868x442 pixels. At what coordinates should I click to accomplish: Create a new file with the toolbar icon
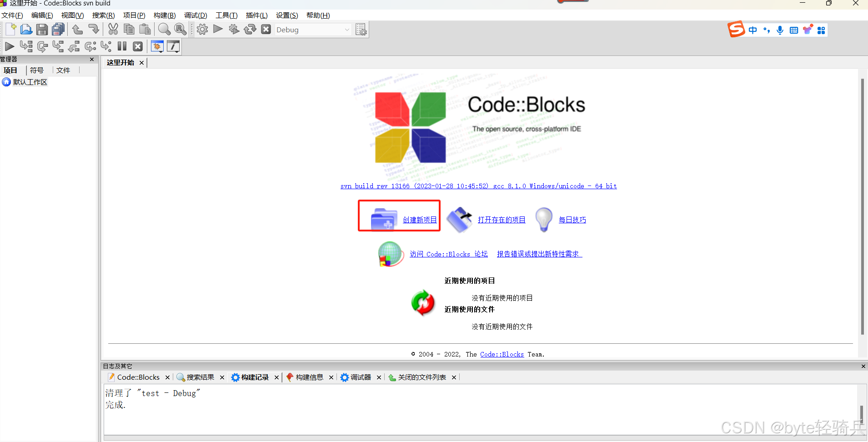pyautogui.click(x=11, y=30)
